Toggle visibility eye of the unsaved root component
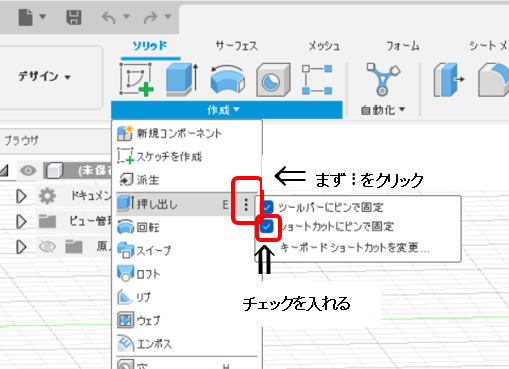This screenshot has height=369, width=509. [28, 171]
